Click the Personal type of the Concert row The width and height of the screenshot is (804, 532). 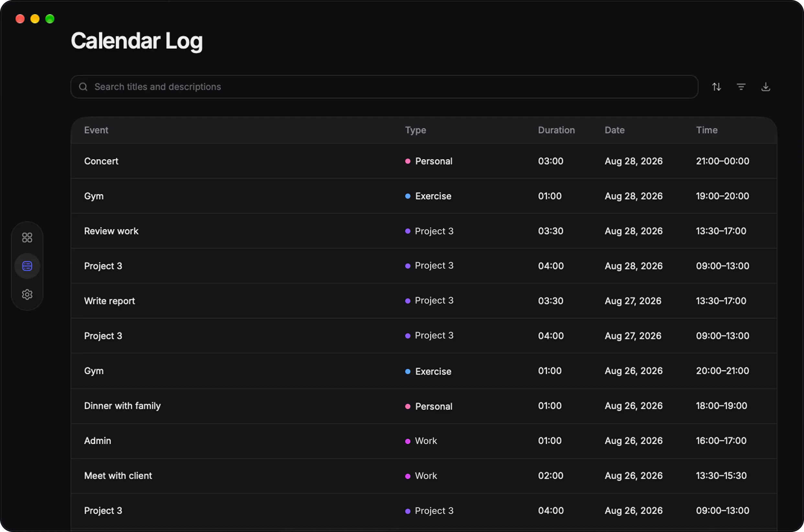tap(434, 161)
